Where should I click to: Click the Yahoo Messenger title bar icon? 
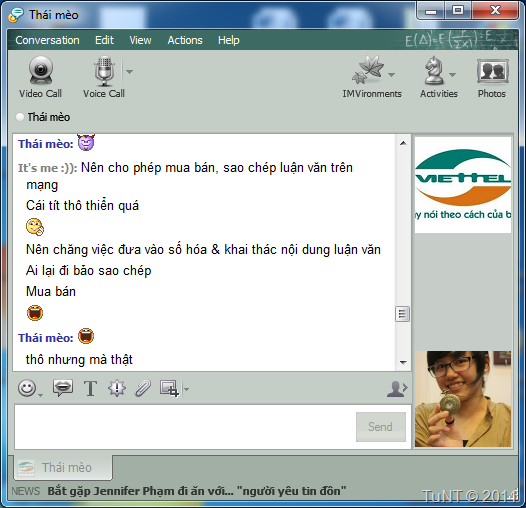16,15
